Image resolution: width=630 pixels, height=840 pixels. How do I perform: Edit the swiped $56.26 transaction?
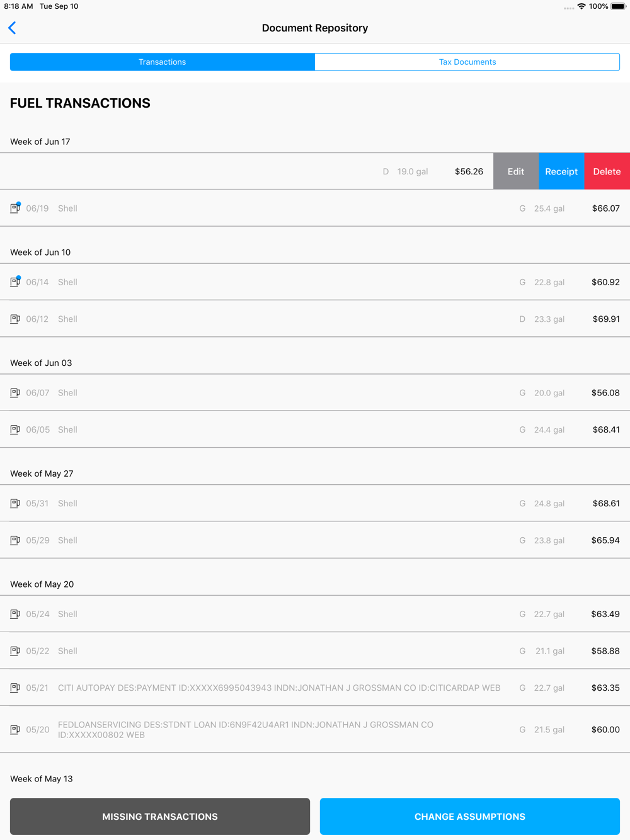point(516,171)
